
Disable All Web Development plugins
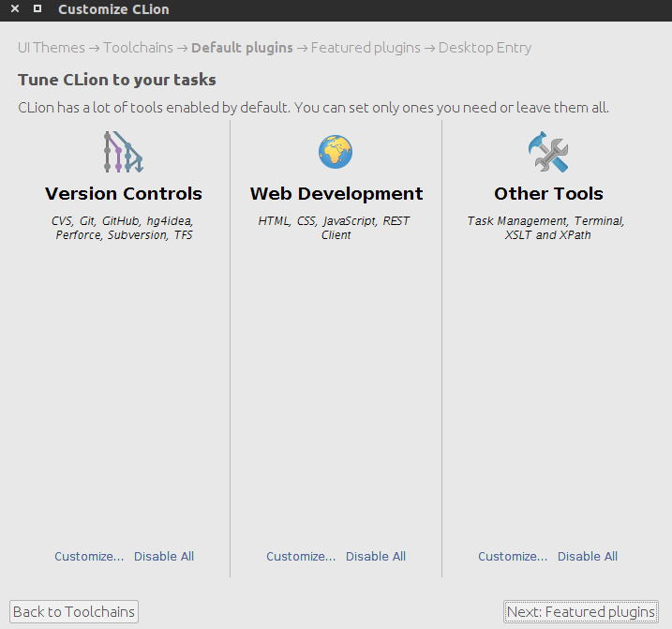click(x=376, y=556)
